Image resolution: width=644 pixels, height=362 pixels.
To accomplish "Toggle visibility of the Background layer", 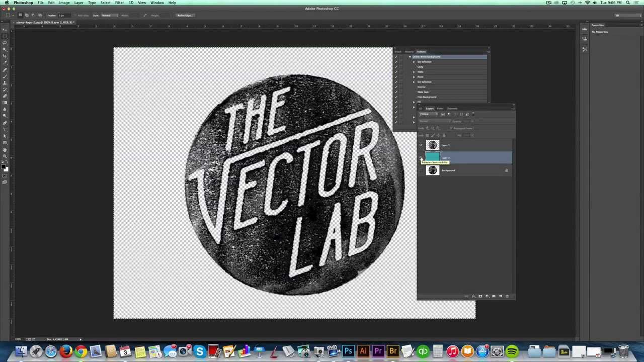I will point(421,170).
